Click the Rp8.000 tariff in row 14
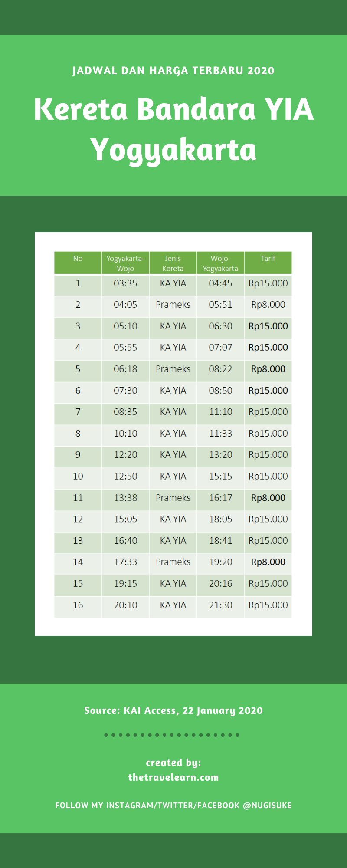The height and width of the screenshot is (868, 347). [268, 562]
